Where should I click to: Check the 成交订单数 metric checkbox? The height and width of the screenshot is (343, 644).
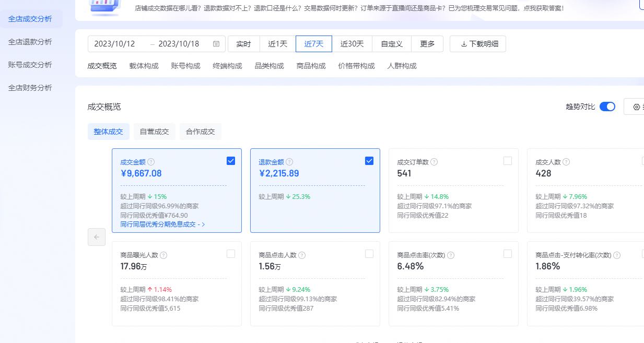tap(508, 161)
